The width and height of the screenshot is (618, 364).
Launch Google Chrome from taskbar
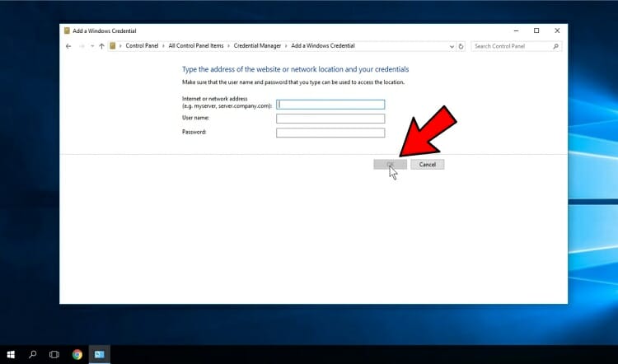[x=77, y=355]
